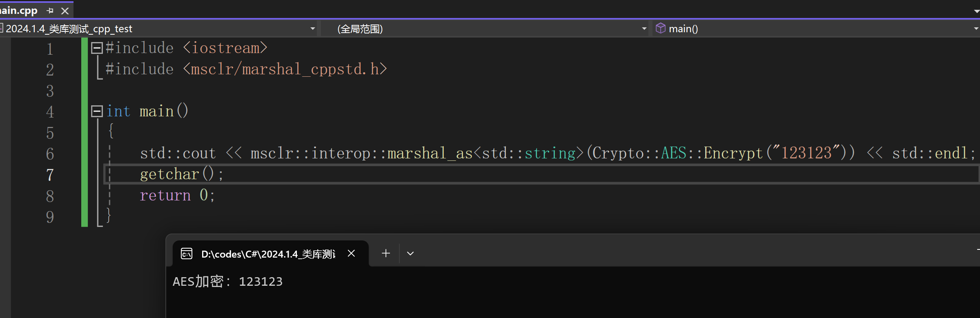The image size is (980, 318).
Task: Open the main() member navigation dropdown
Action: pos(976,29)
